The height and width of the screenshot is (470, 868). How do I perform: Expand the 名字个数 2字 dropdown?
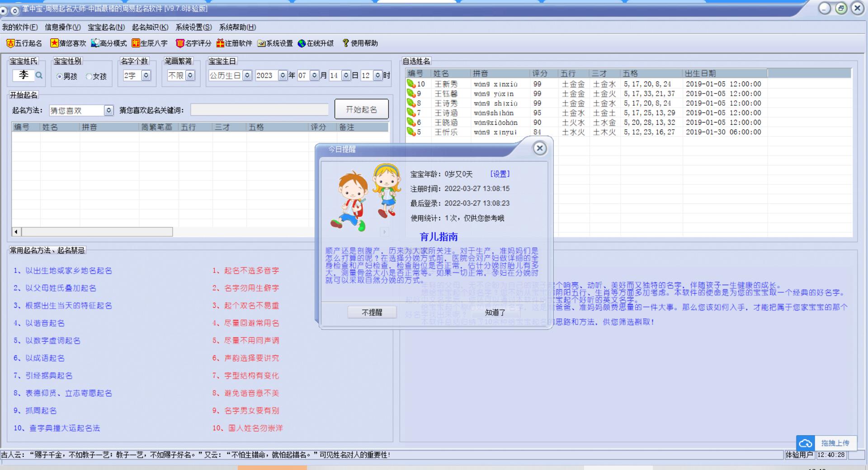pos(146,75)
